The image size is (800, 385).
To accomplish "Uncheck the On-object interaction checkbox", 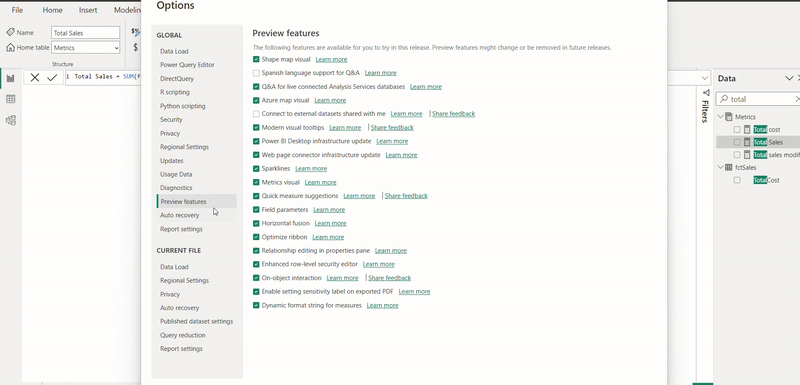I will point(256,278).
